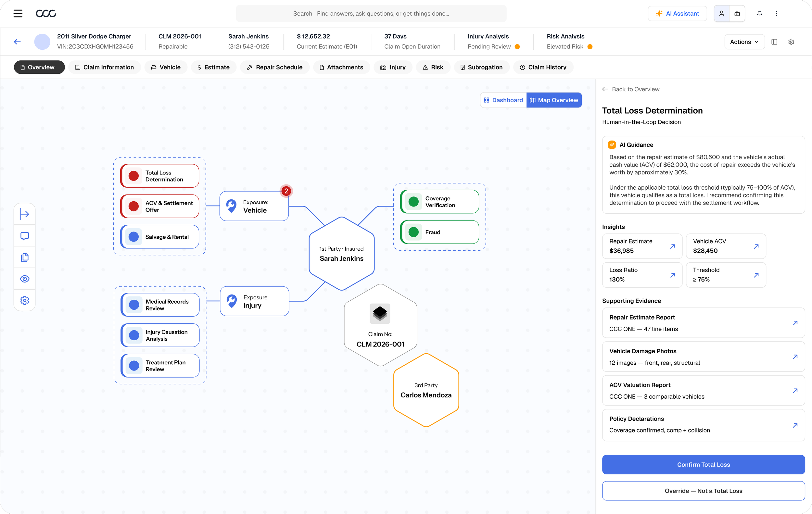Select the Salvage & Rental node
Screen dimensions: 812x514
pyautogui.click(x=159, y=237)
